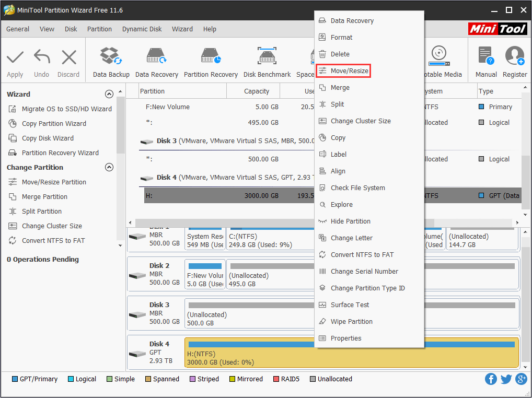532x398 pixels.
Task: Choose Split from the context menu
Action: click(369, 104)
